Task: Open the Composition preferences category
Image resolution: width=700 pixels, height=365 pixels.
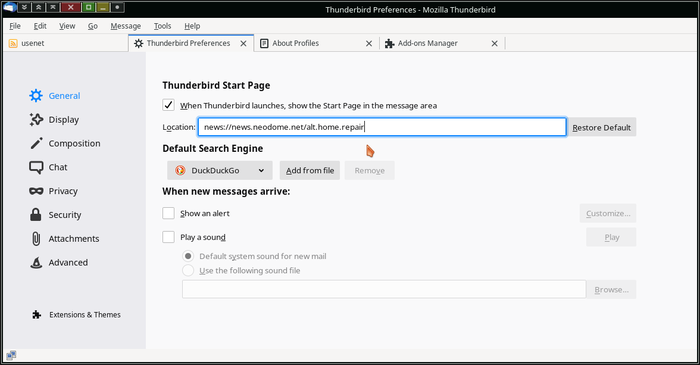Action: 75,143
